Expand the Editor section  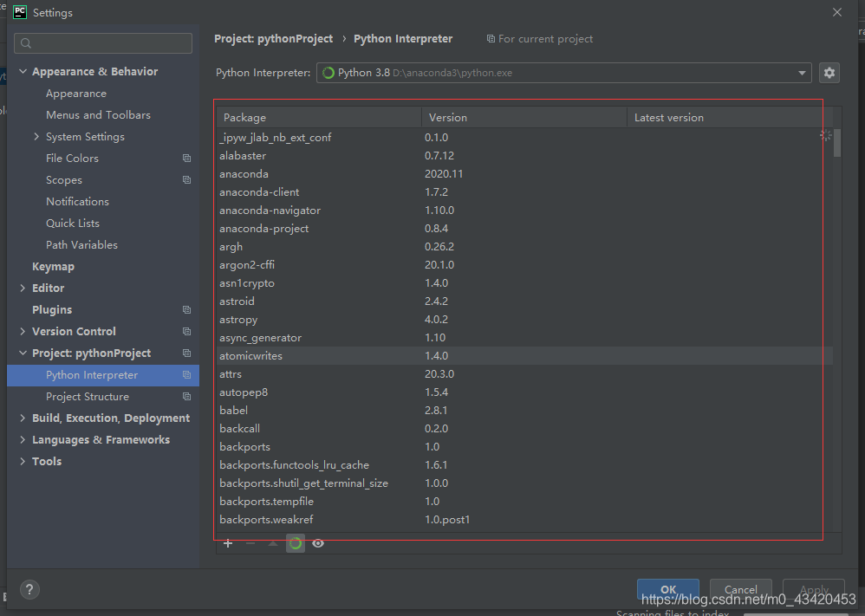[23, 288]
